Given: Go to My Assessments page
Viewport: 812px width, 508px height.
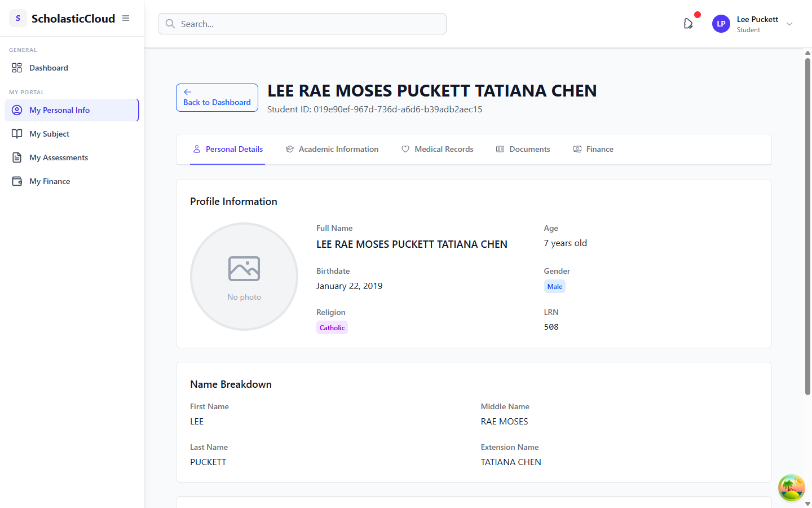Looking at the screenshot, I should click(72, 157).
